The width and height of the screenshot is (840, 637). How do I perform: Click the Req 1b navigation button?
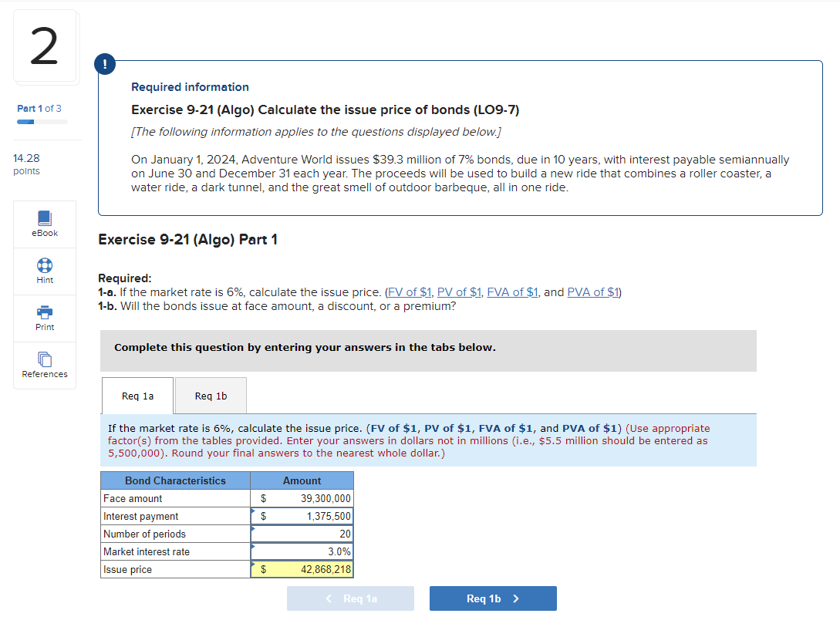pyautogui.click(x=493, y=598)
